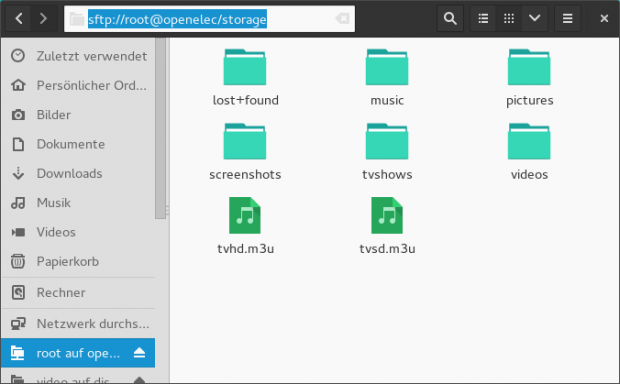Viewport: 620px width, 384px height.
Task: Click the folder icon in location bar
Action: tap(76, 19)
